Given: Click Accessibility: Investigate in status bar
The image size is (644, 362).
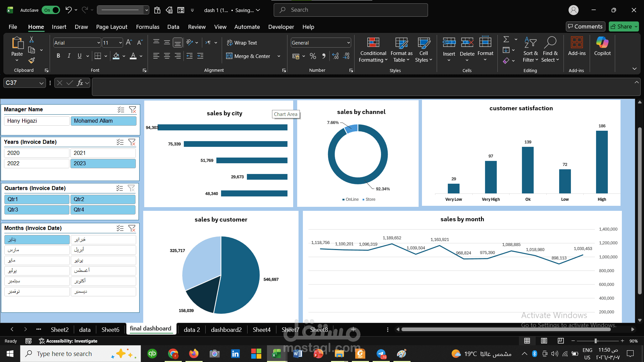Looking at the screenshot, I should (68, 341).
